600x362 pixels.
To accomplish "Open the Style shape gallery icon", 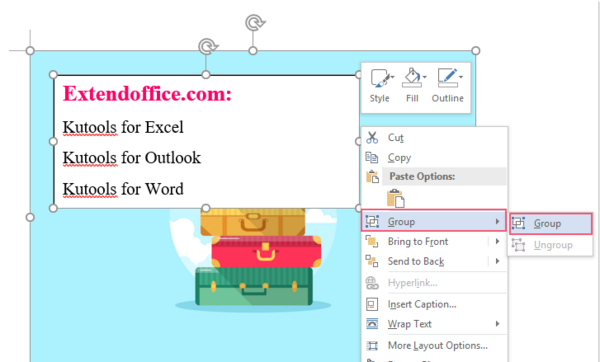I will point(379,78).
